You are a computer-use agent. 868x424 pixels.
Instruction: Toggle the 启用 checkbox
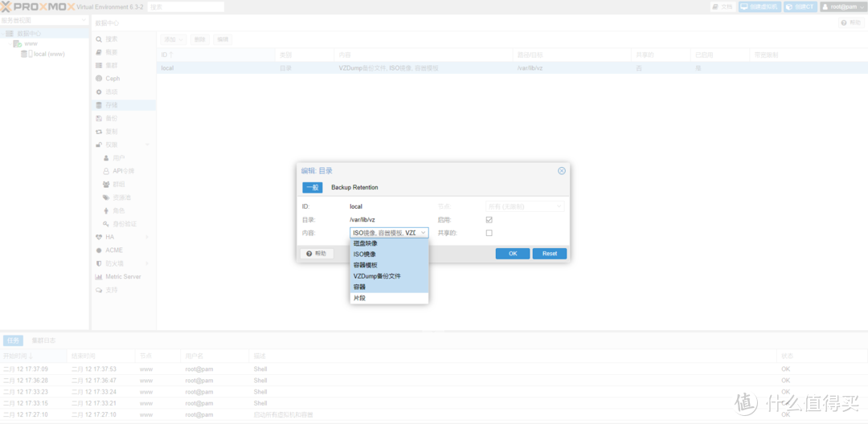click(x=489, y=219)
